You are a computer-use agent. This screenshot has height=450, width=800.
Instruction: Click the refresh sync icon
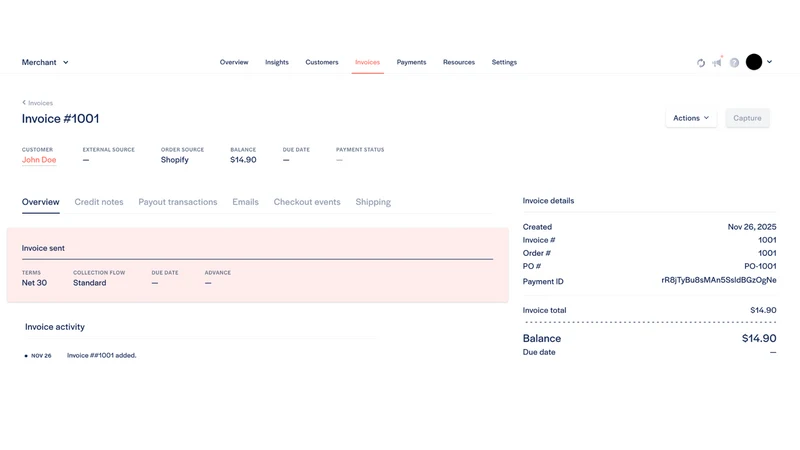click(701, 63)
